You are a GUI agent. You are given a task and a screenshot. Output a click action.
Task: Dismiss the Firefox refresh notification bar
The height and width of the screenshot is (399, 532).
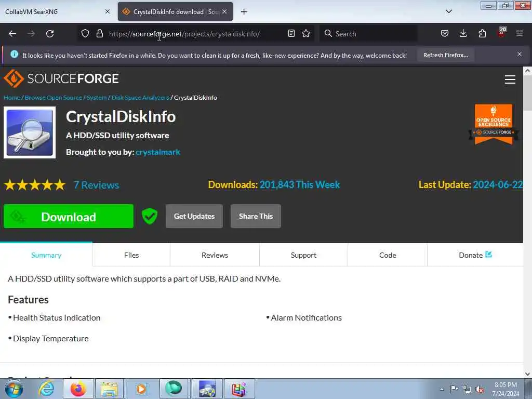point(520,54)
